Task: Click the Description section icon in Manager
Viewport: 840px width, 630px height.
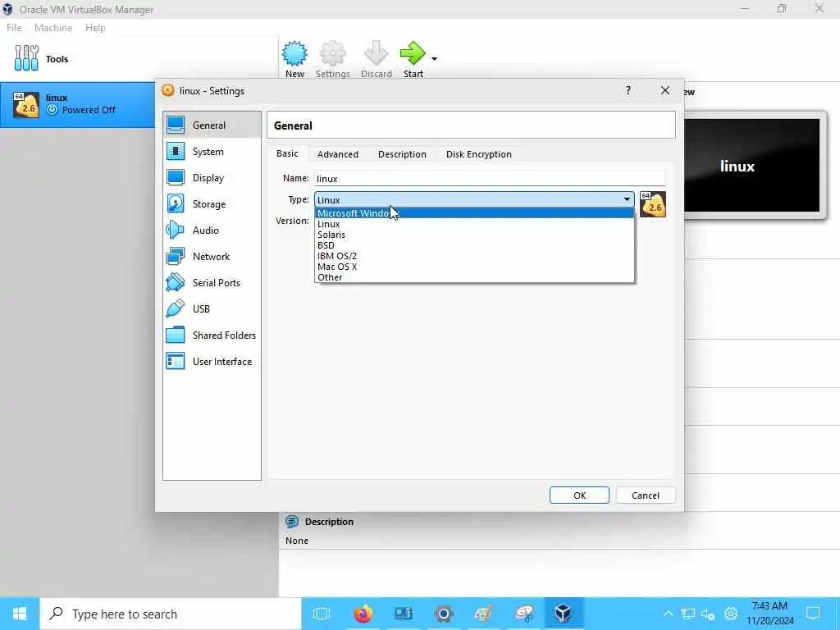Action: tap(292, 521)
